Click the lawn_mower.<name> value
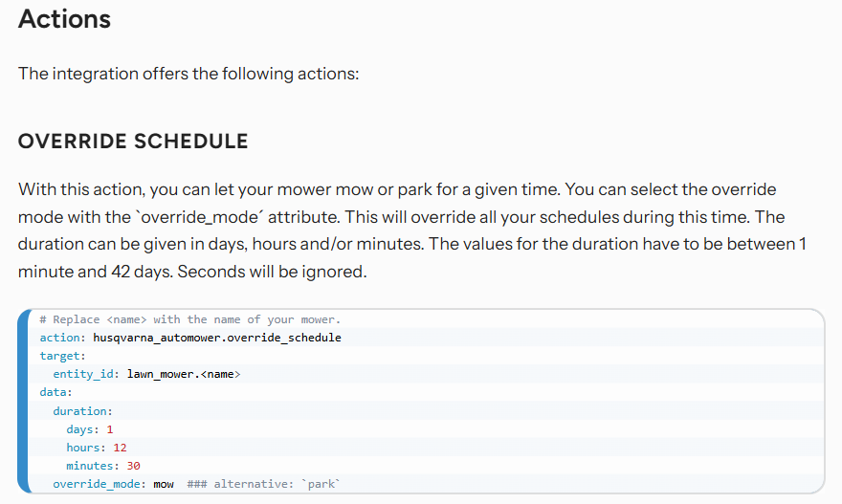842x504 pixels. (184, 374)
